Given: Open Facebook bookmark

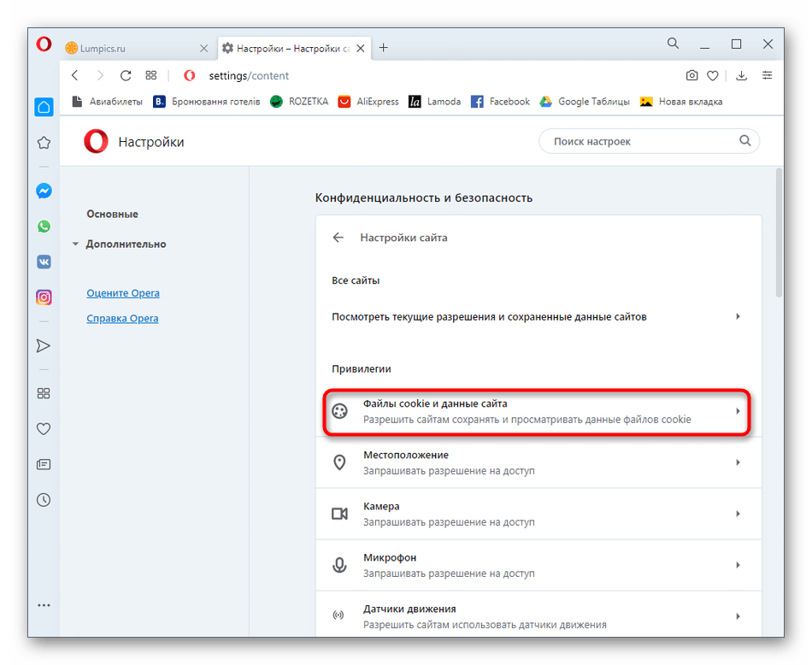Looking at the screenshot, I should pos(500,102).
